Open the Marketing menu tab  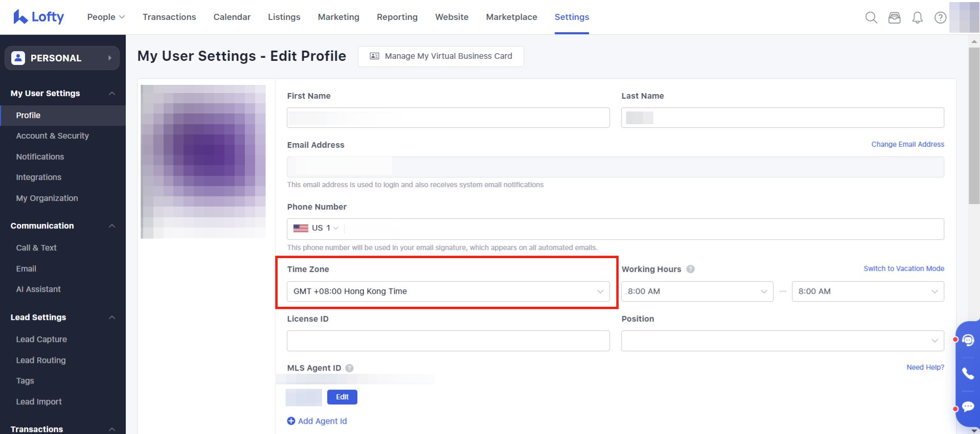338,17
